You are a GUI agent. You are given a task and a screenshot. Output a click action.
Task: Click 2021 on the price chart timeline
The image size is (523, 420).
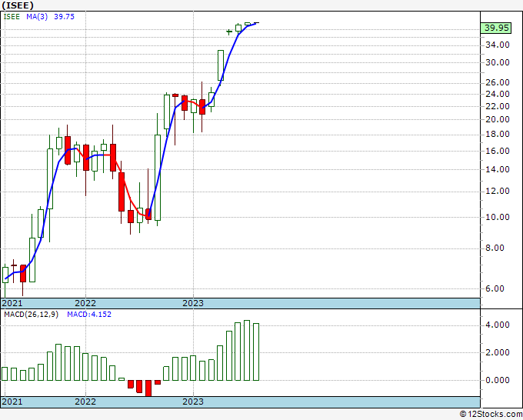pyautogui.click(x=12, y=303)
